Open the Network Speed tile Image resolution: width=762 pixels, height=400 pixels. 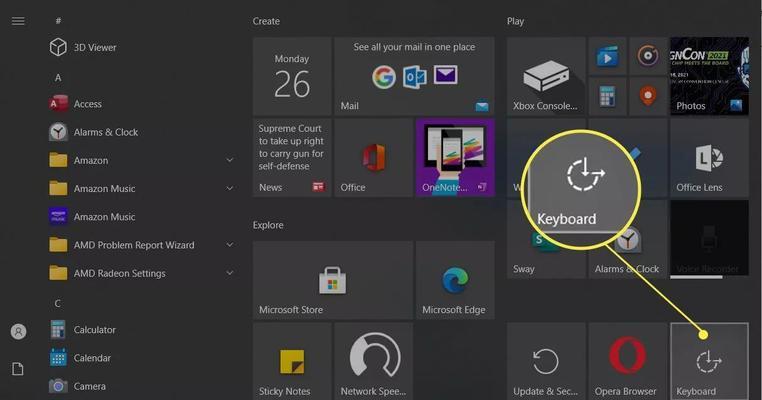click(373, 361)
